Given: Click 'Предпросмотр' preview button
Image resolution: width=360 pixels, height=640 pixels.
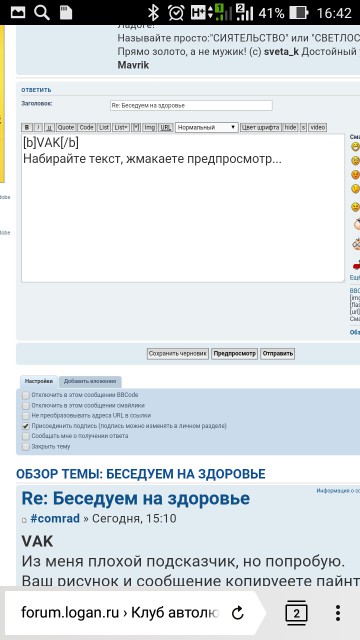Looking at the screenshot, I should pyautogui.click(x=235, y=353).
